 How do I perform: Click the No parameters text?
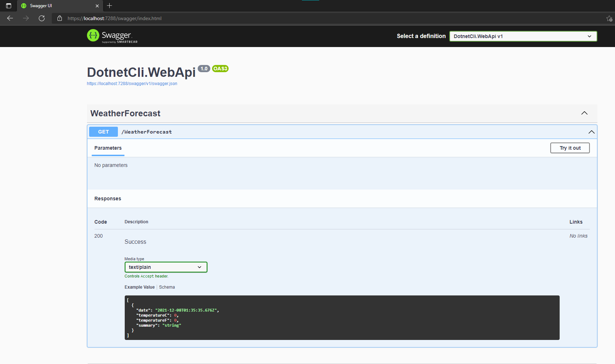(111, 165)
